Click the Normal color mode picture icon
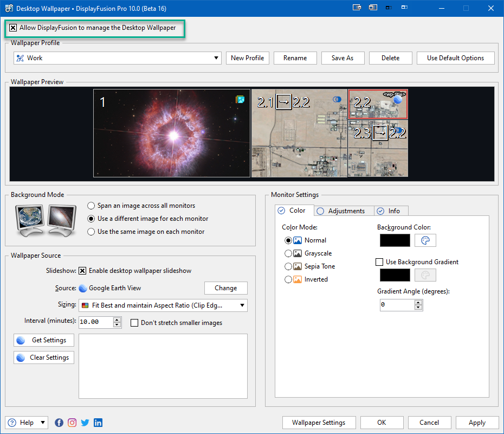 pos(298,240)
